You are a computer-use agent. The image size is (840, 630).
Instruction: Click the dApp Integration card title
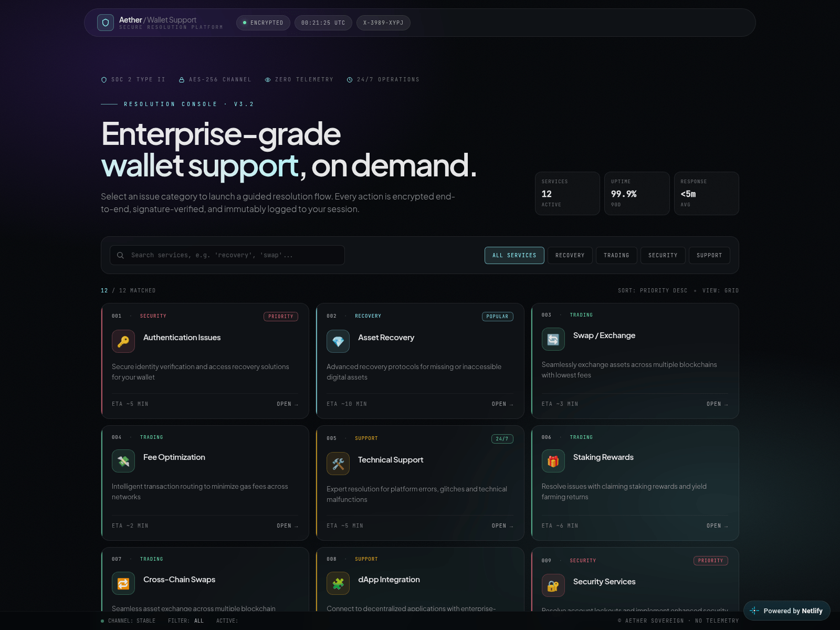[x=389, y=580]
